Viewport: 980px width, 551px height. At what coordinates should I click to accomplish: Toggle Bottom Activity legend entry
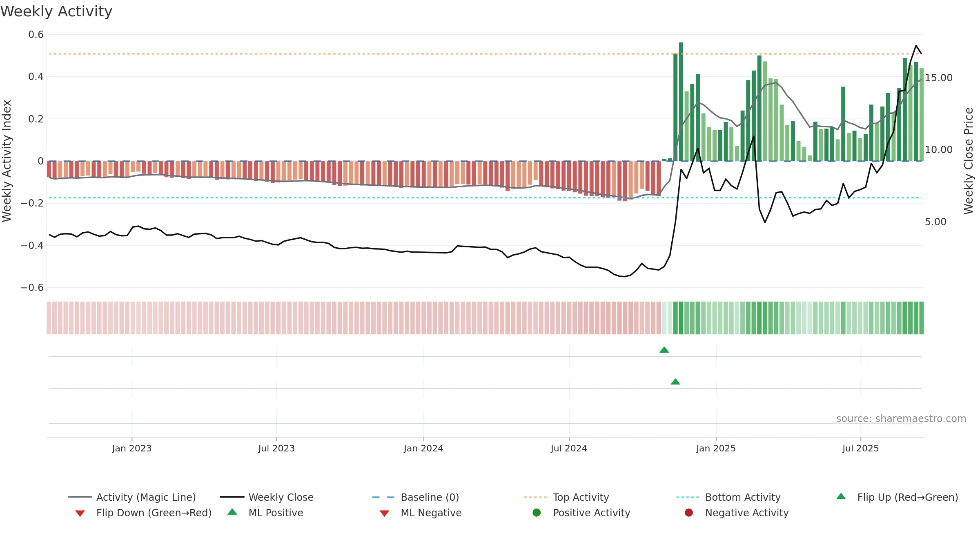coord(728,497)
